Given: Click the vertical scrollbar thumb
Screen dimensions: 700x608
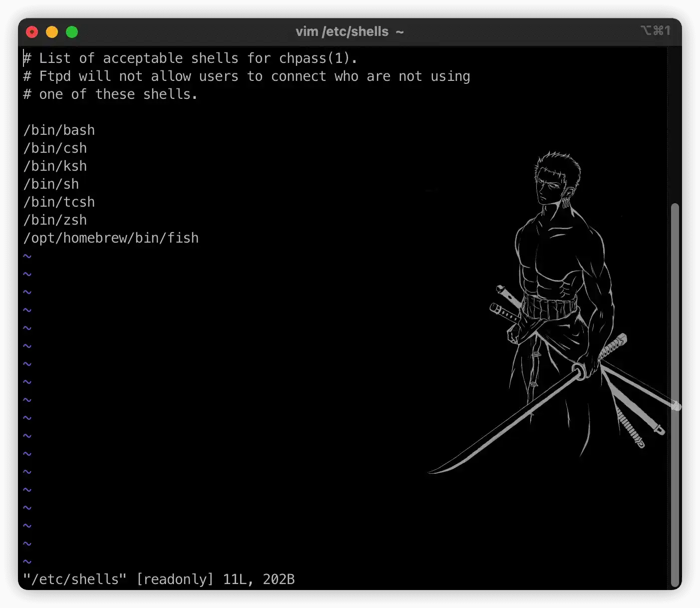Looking at the screenshot, I should point(675,394).
